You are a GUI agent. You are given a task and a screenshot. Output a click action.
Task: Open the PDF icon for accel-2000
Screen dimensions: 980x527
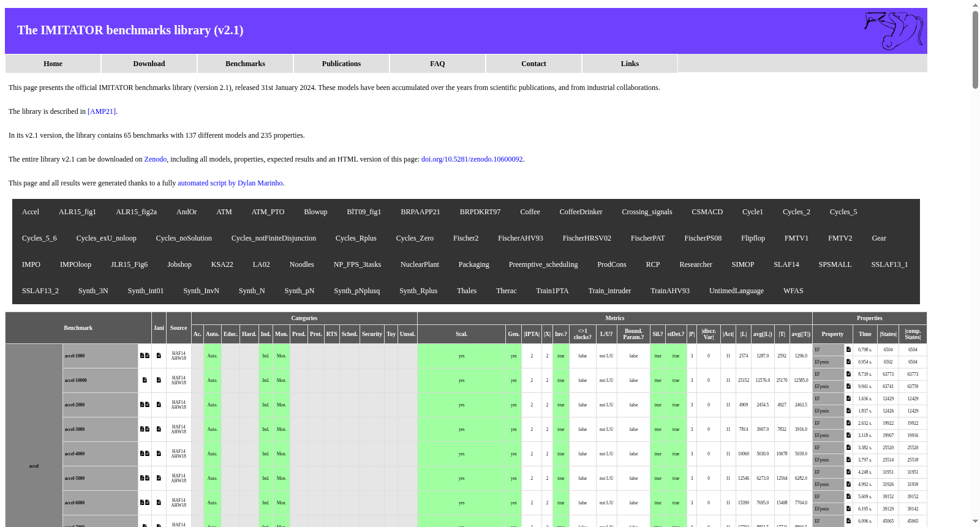(142, 405)
